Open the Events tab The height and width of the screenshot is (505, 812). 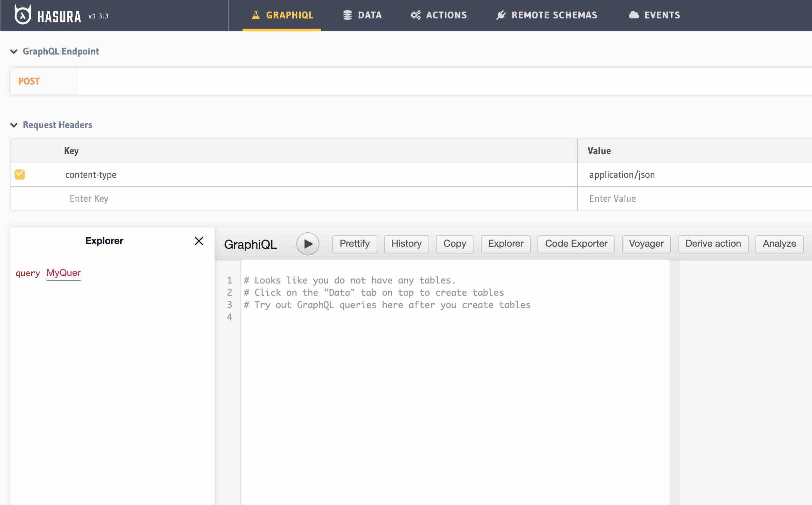pos(654,15)
